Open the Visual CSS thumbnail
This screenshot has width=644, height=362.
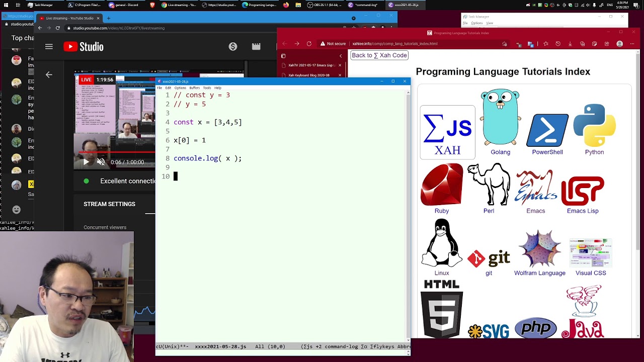(x=591, y=253)
